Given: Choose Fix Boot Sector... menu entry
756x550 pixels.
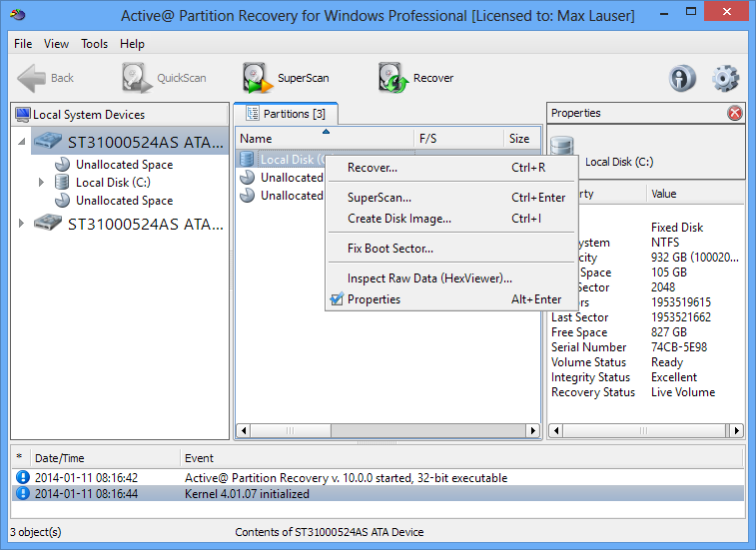Looking at the screenshot, I should coord(451,249).
